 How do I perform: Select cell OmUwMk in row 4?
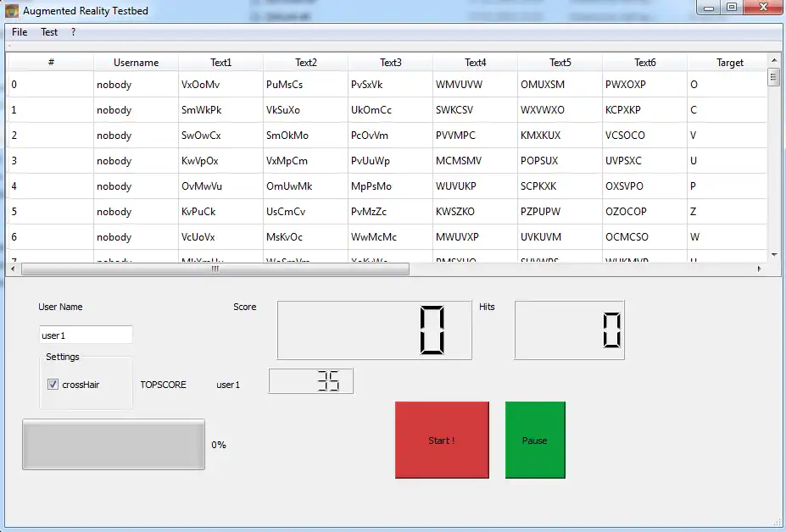(x=305, y=186)
